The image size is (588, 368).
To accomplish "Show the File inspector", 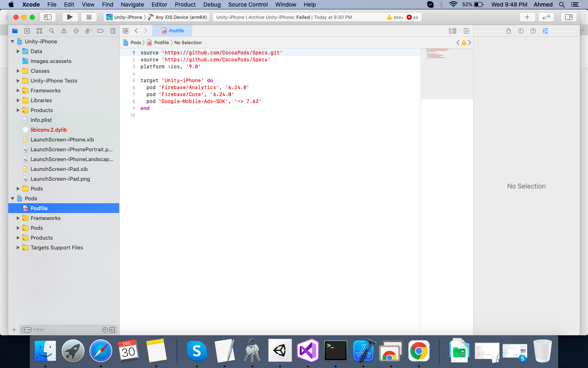I will 508,31.
